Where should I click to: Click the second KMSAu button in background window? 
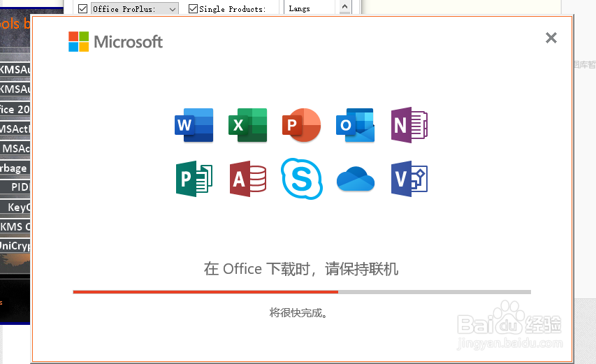(15, 89)
